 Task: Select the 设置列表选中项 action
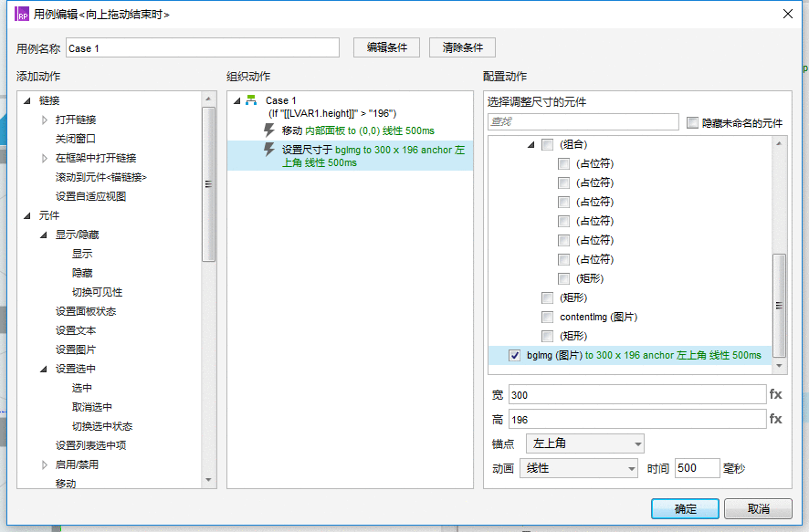[x=90, y=445]
